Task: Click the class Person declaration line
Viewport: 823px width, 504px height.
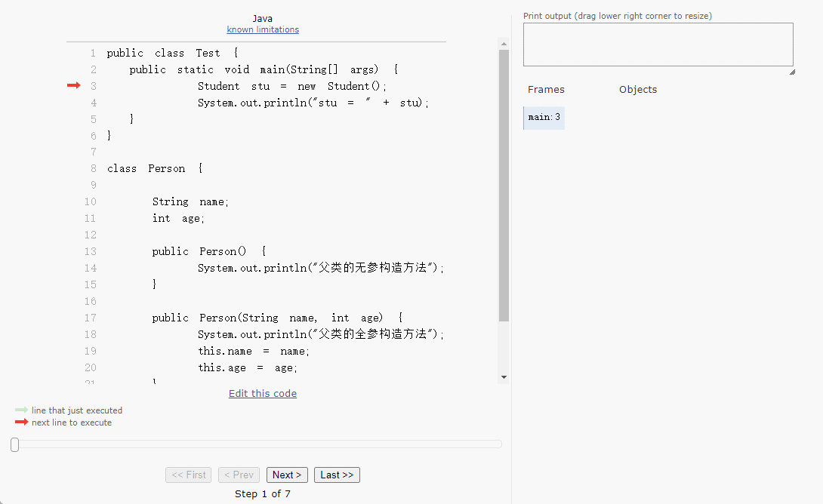Action: tap(155, 168)
